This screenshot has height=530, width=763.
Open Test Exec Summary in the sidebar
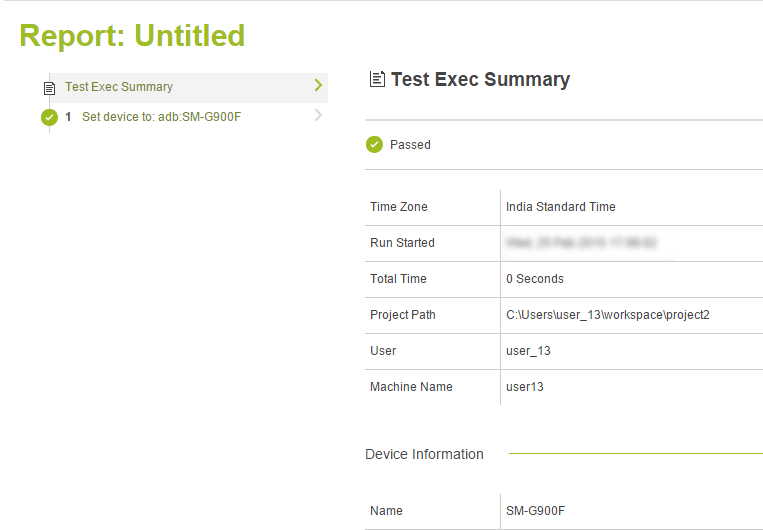tap(119, 87)
